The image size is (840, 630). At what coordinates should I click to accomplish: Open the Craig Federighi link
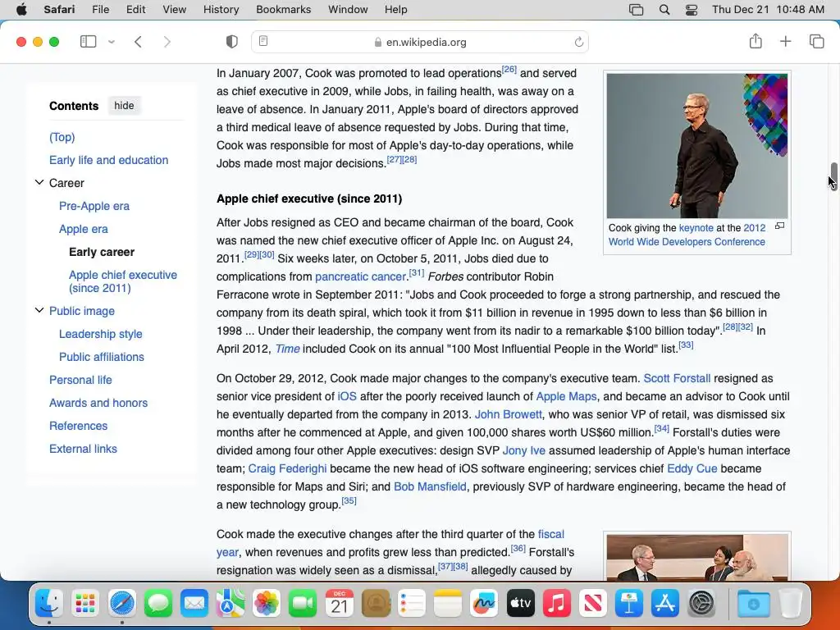pyautogui.click(x=287, y=468)
